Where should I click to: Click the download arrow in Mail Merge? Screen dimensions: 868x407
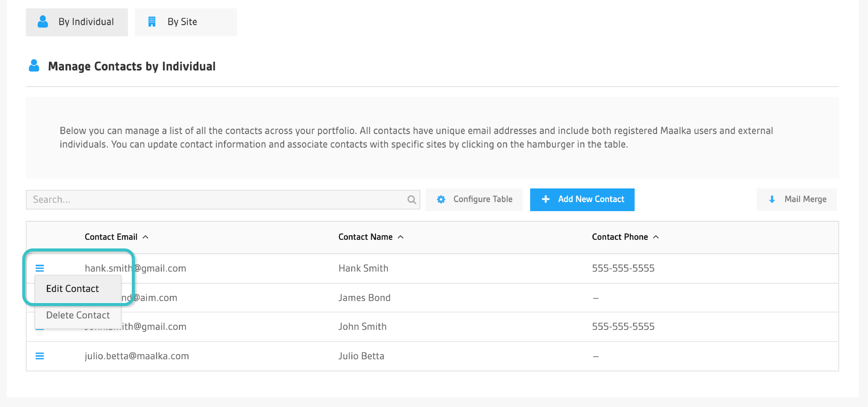click(x=772, y=200)
